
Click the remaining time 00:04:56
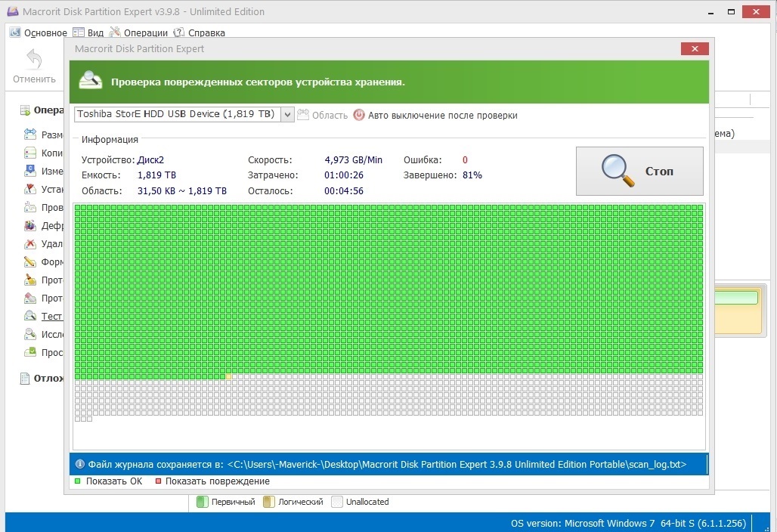point(344,191)
